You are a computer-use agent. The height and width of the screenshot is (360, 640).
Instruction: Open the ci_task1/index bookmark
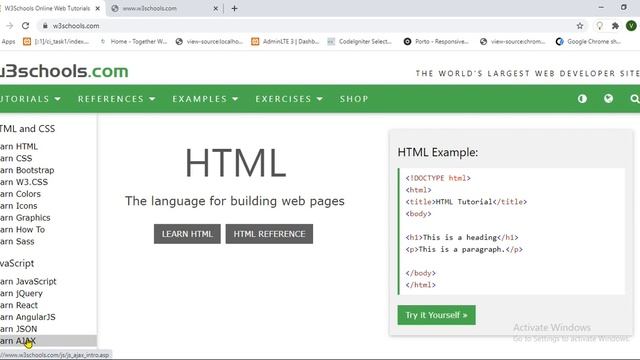point(56,42)
